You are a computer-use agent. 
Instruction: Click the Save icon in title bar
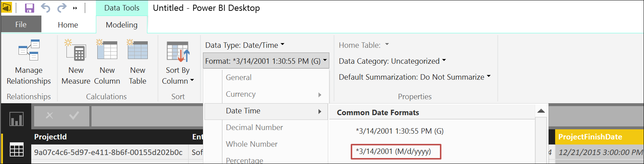click(x=29, y=8)
